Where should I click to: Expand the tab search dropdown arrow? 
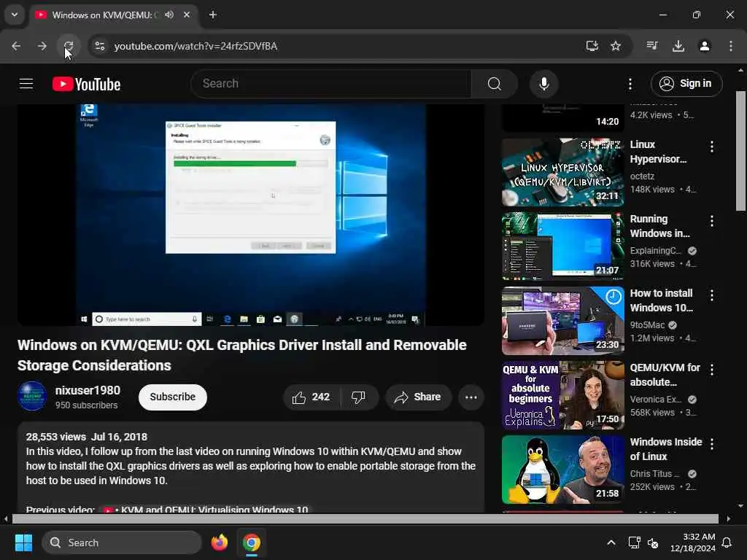click(x=15, y=15)
